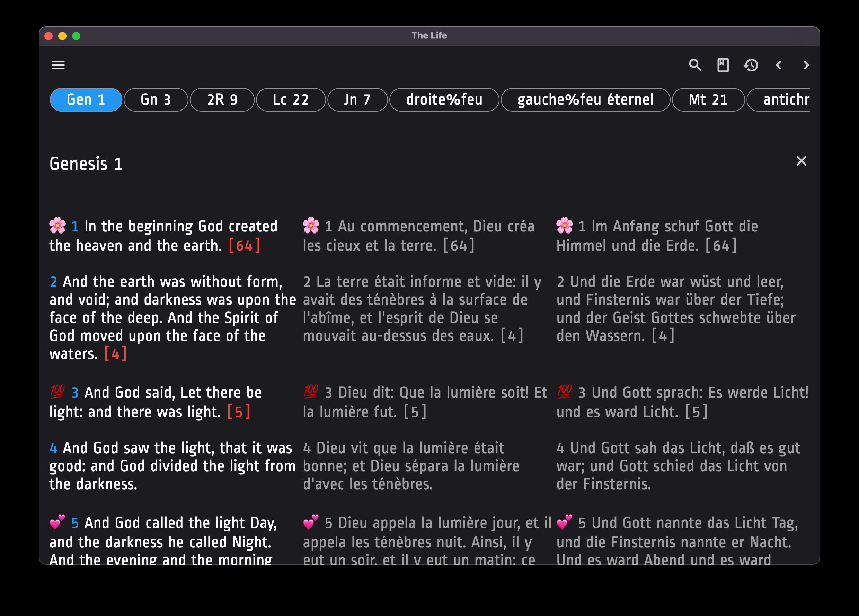Open red [64] cross-references link

(x=244, y=246)
